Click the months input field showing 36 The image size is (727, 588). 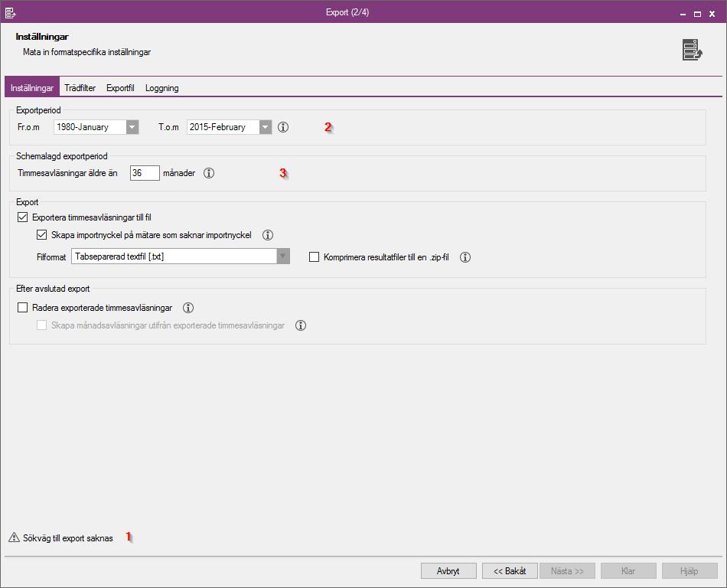145,173
